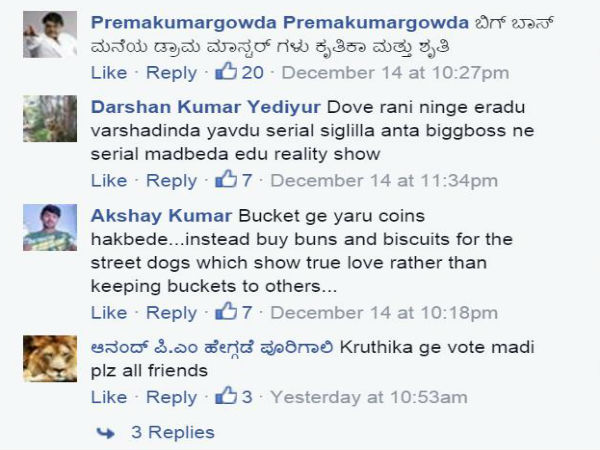Open Darshan Kumar Yediyur's profile name
The width and height of the screenshot is (600, 450).
pyautogui.click(x=205, y=107)
